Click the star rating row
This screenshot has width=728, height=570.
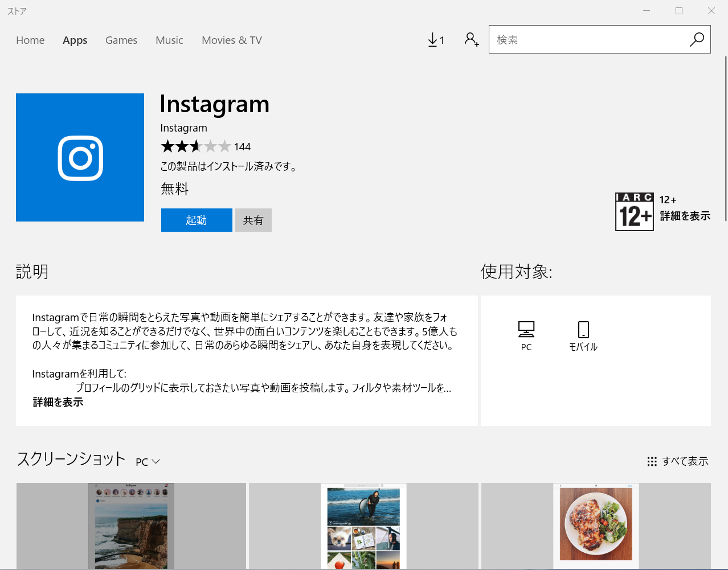(x=196, y=146)
